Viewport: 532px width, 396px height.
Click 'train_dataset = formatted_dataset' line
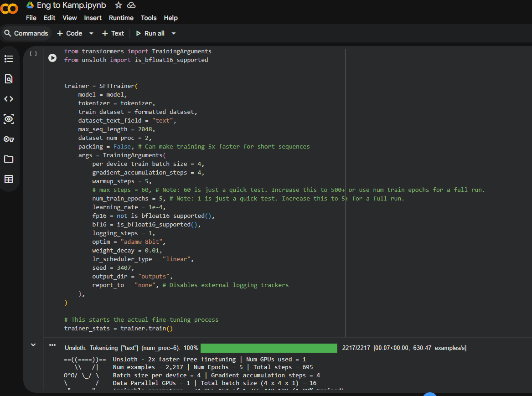coord(137,112)
